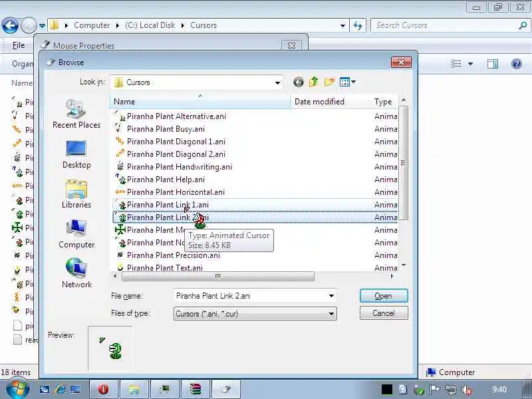The height and width of the screenshot is (399, 532).
Task: Go up one folder level in Browse
Action: point(314,82)
